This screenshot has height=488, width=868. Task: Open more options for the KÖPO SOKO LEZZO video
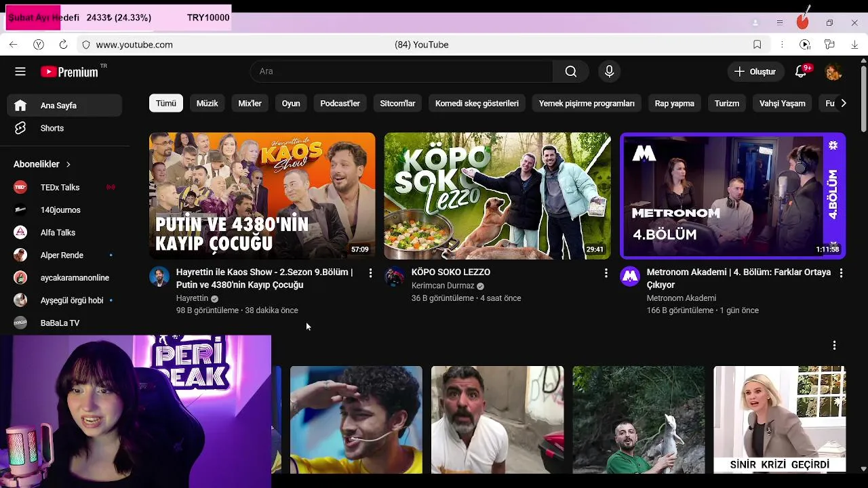point(606,272)
